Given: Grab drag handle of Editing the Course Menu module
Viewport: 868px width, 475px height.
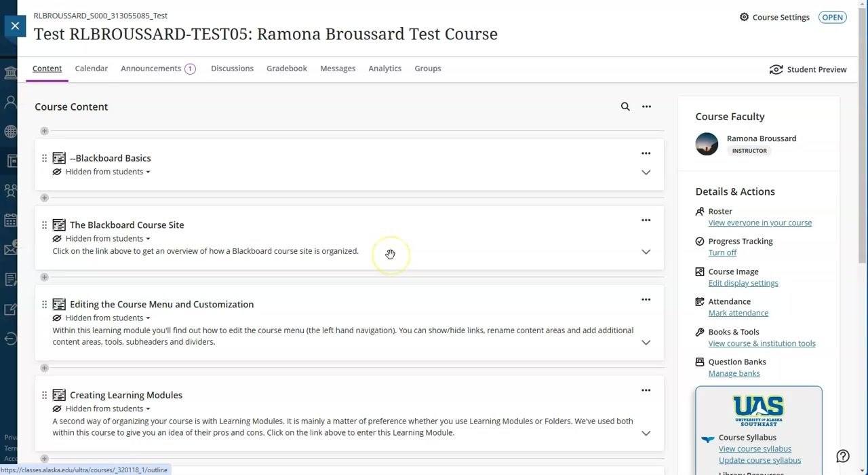Looking at the screenshot, I should (44, 304).
